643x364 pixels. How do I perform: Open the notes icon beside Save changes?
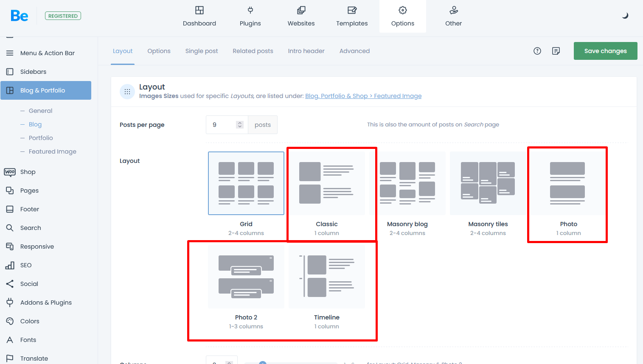click(x=556, y=51)
